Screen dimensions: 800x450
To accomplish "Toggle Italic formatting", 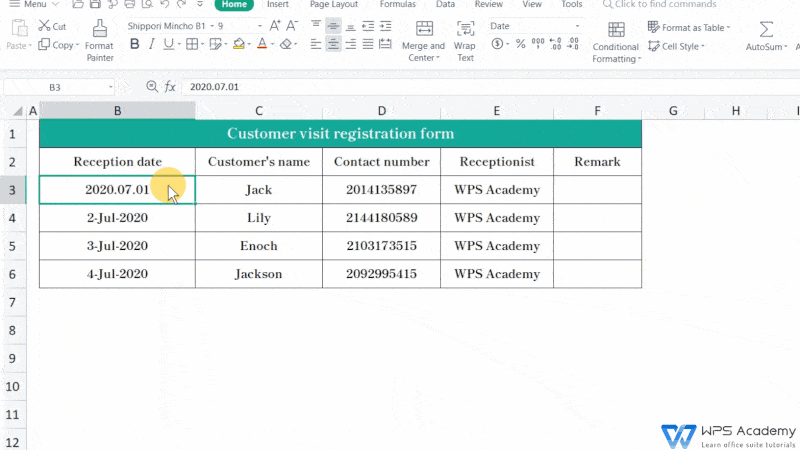I will [x=152, y=44].
